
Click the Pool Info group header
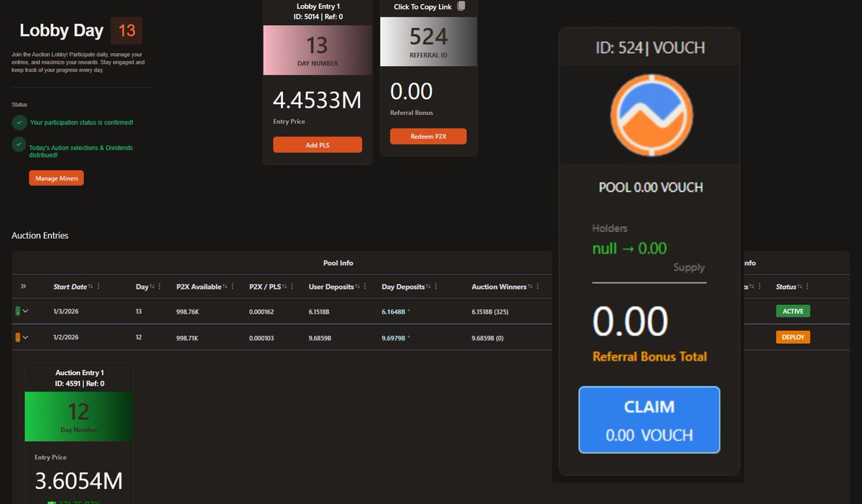[337, 263]
